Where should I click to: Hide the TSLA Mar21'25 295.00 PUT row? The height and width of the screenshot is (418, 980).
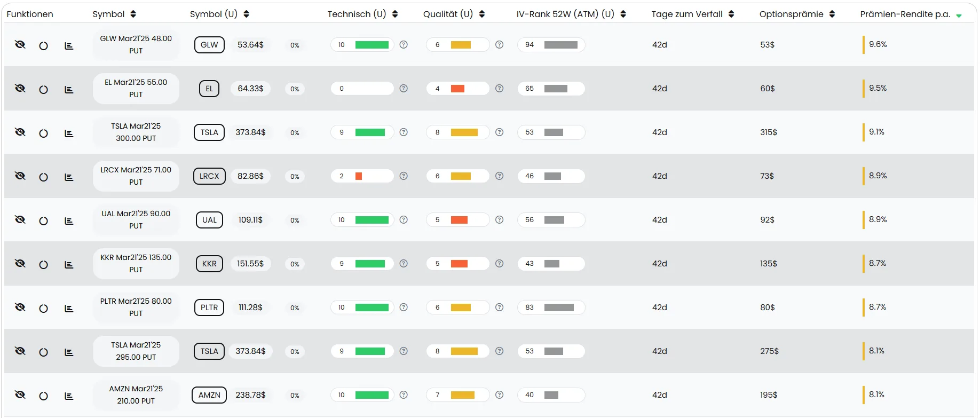click(20, 351)
